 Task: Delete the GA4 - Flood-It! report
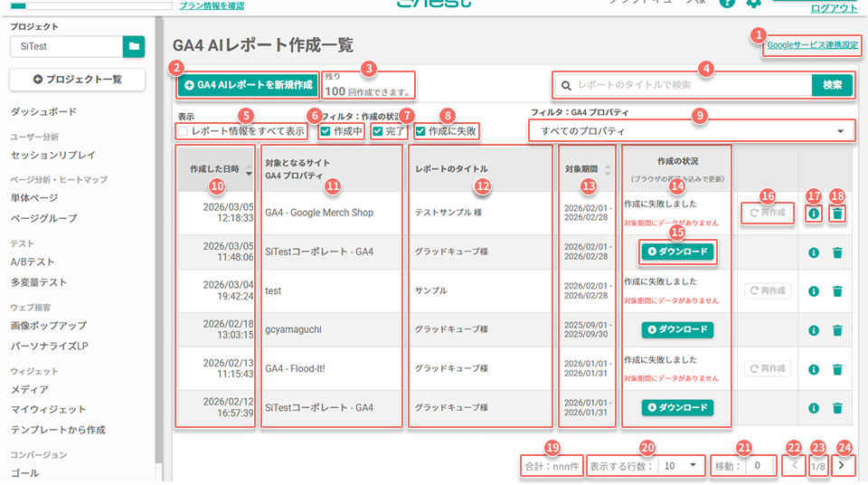(837, 369)
